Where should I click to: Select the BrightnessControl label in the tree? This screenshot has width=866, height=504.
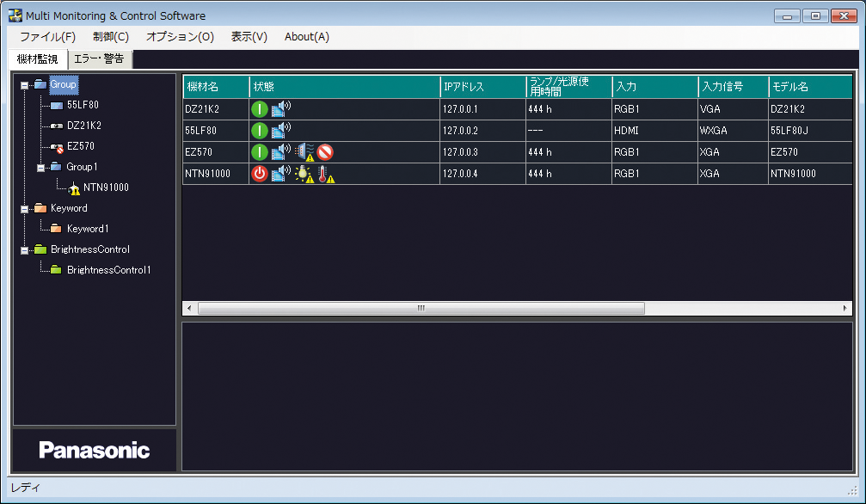pyautogui.click(x=90, y=249)
